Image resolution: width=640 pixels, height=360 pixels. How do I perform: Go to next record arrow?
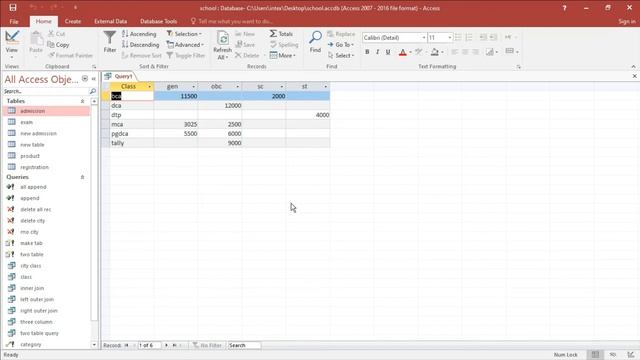pyautogui.click(x=166, y=345)
